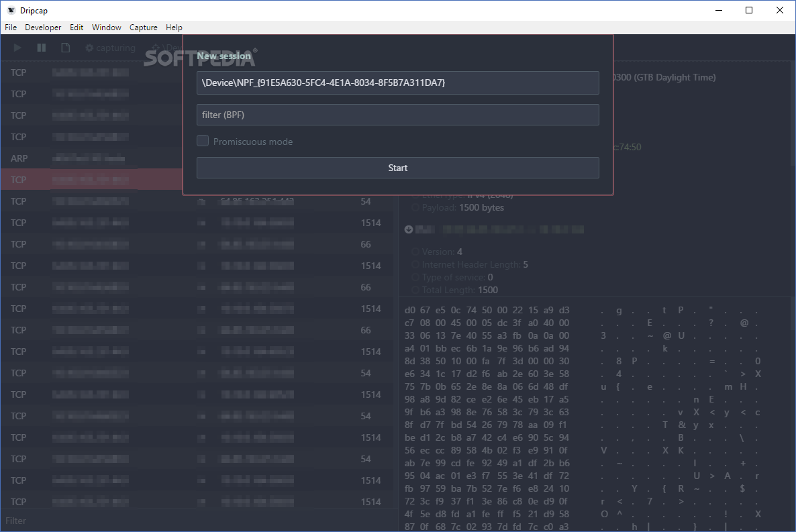Click hex row starting "95 04 ac 01"
This screenshot has height=532, width=796.
[487, 476]
